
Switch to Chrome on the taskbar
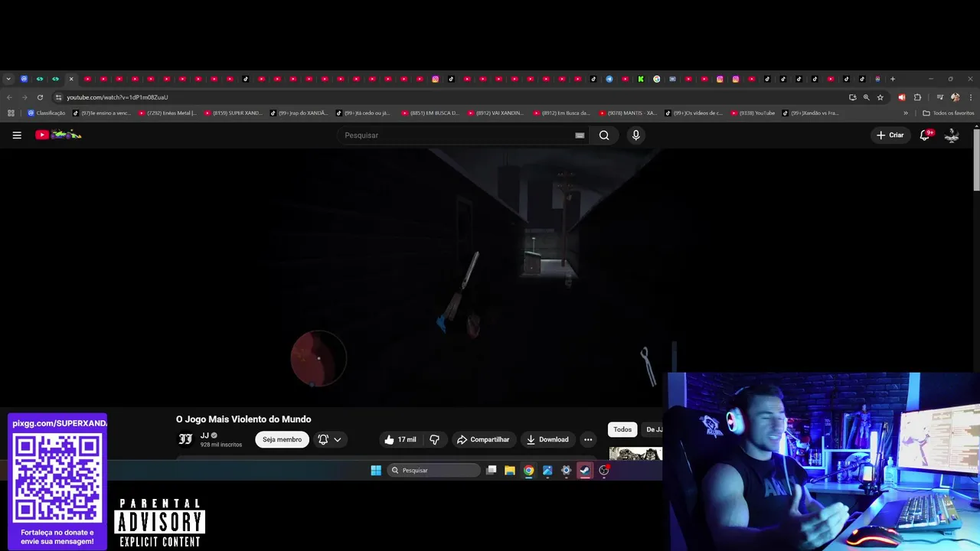(528, 470)
